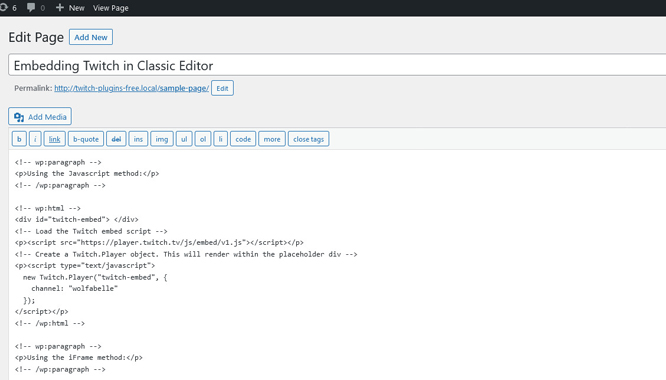Click the closing /wp:html comment line
This screenshot has width=666, height=380.
[50, 324]
